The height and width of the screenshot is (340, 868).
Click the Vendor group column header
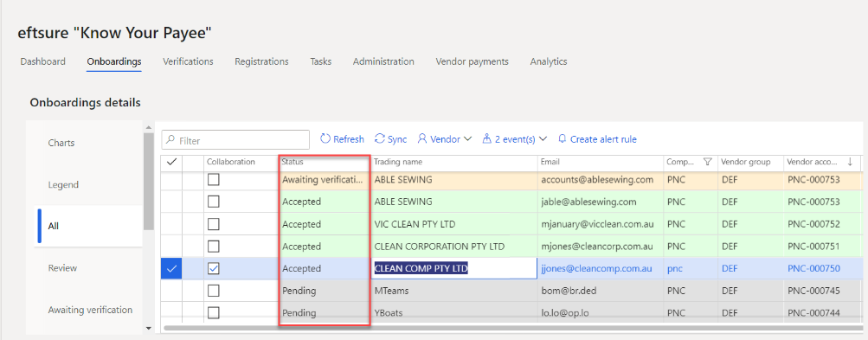click(x=746, y=162)
